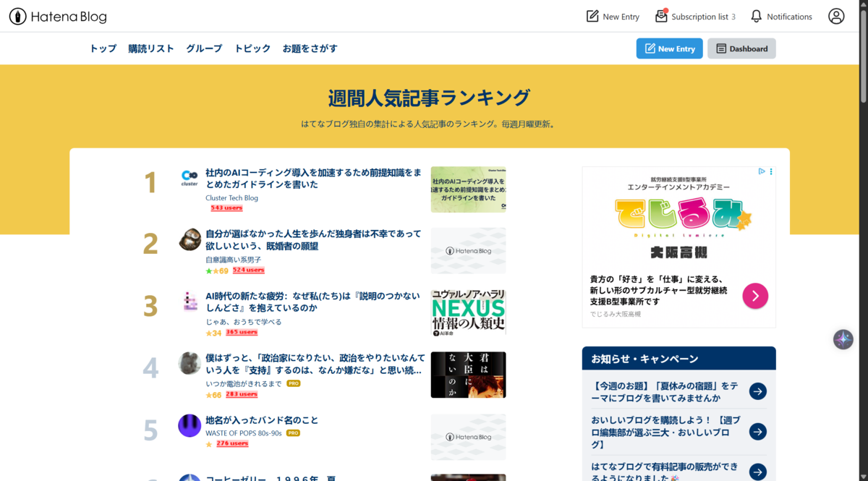Click the 543 users bookmark count

[x=226, y=208]
